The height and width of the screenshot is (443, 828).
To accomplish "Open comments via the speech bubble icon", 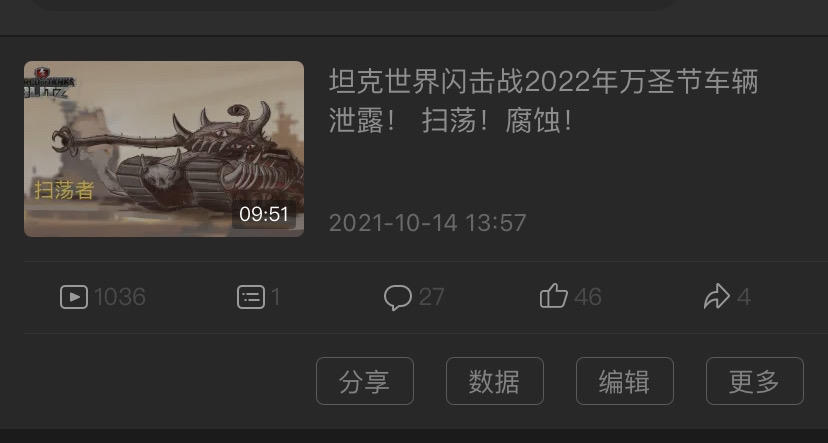I will tap(398, 297).
